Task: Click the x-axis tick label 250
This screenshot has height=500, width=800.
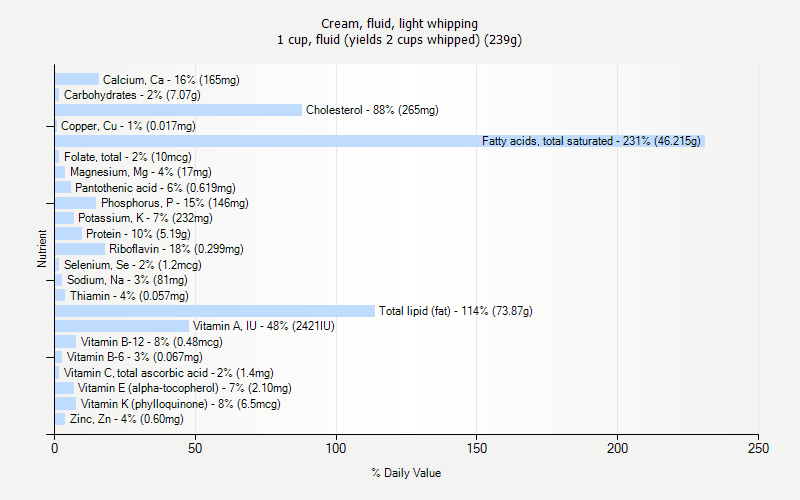Action: click(758, 448)
